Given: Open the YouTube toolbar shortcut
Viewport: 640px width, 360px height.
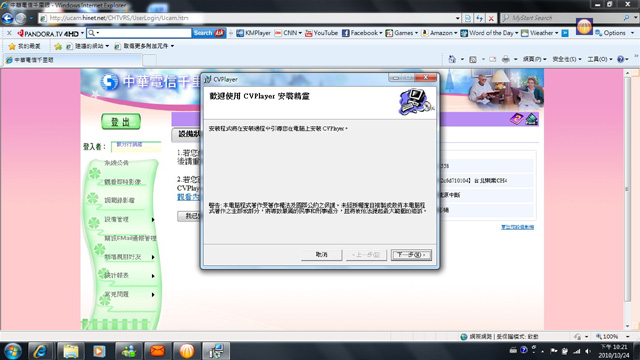Looking at the screenshot, I should [321, 33].
